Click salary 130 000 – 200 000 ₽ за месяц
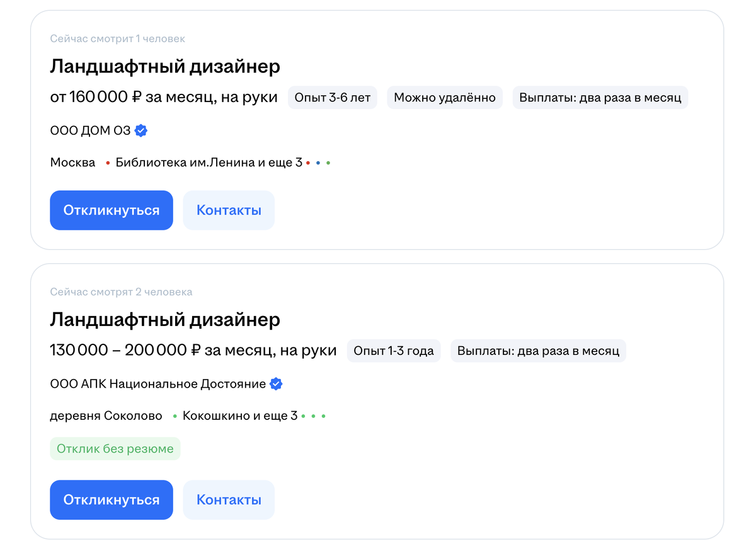The height and width of the screenshot is (547, 756). click(x=193, y=351)
